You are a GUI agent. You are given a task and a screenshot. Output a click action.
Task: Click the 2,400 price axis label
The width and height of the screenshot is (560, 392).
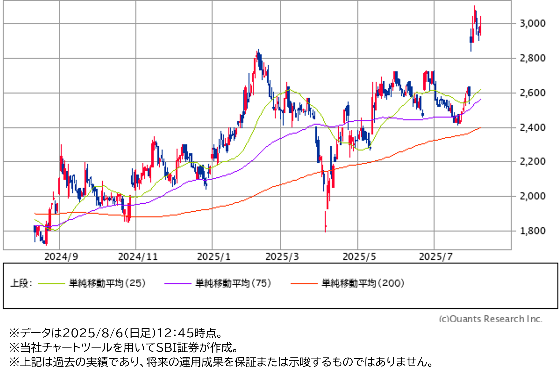pos(532,128)
